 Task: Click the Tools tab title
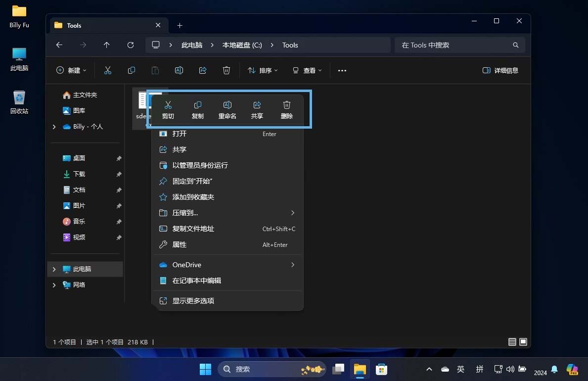point(74,26)
